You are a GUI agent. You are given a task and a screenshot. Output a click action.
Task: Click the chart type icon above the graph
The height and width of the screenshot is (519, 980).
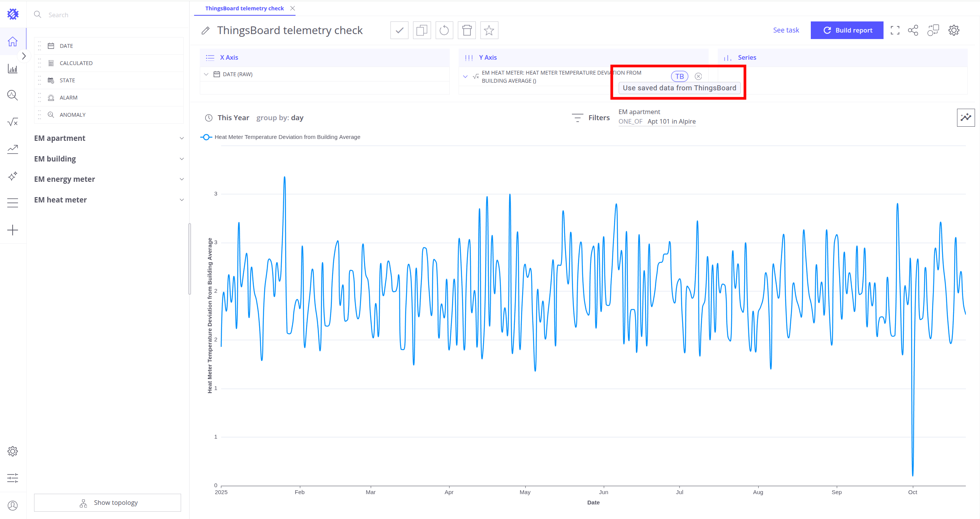click(965, 118)
